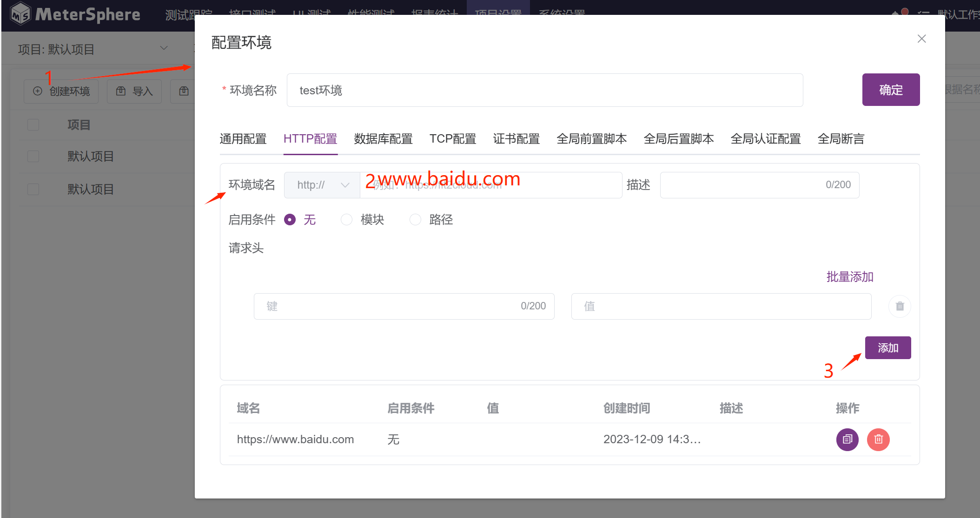Viewport: 980px width, 518px height.
Task: Click the plus icon on 创建环境
Action: coord(38,91)
